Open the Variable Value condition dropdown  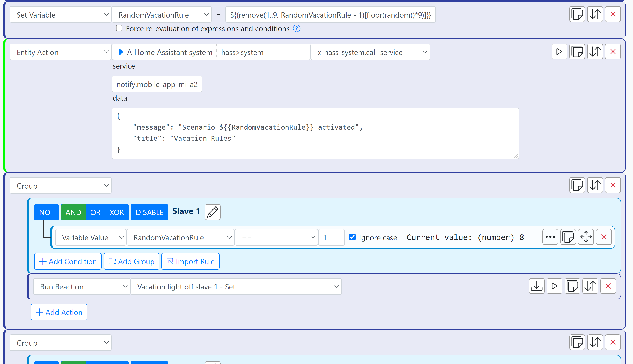click(x=91, y=237)
